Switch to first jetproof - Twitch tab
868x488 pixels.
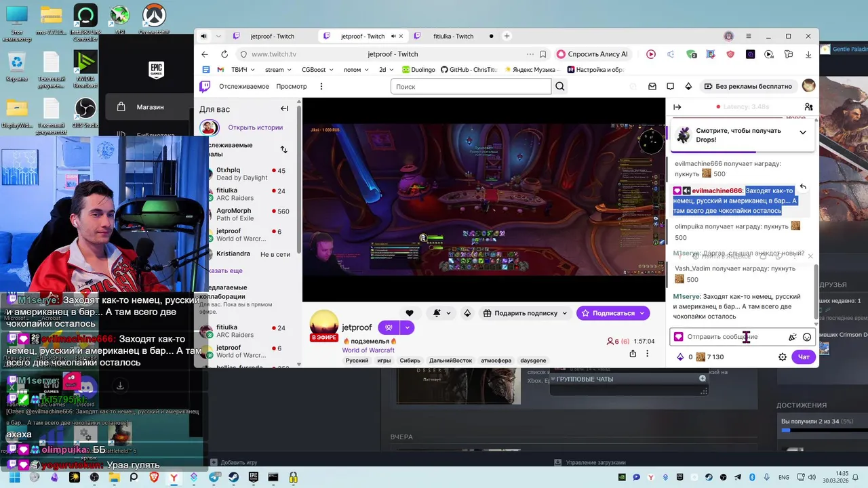pyautogui.click(x=272, y=36)
